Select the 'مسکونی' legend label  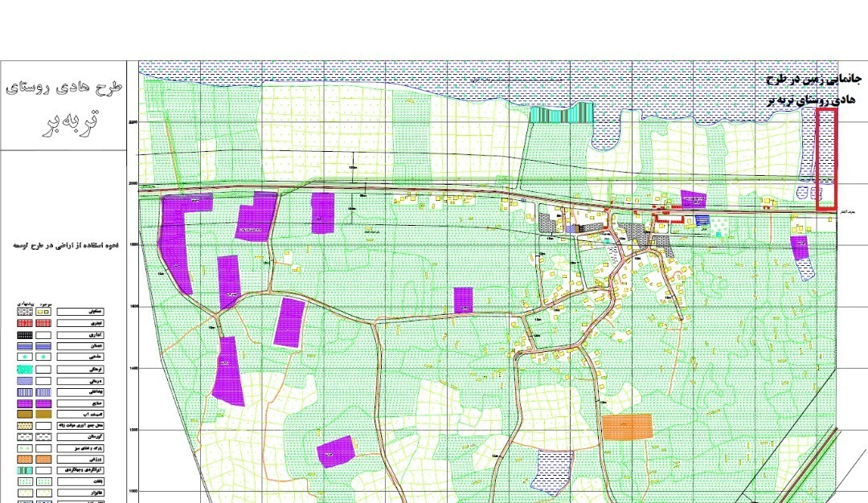point(80,312)
